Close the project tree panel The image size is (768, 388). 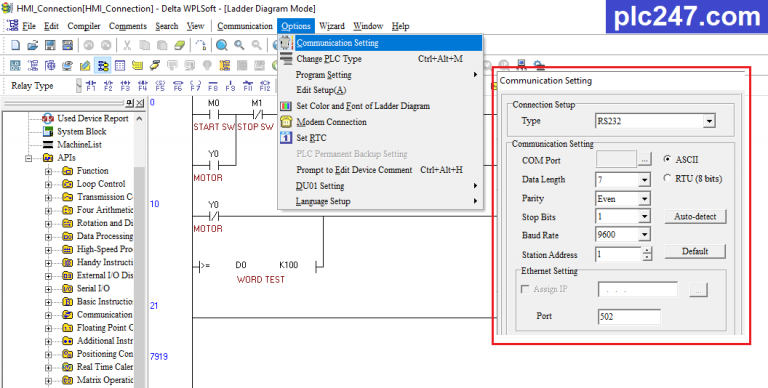pos(140,103)
